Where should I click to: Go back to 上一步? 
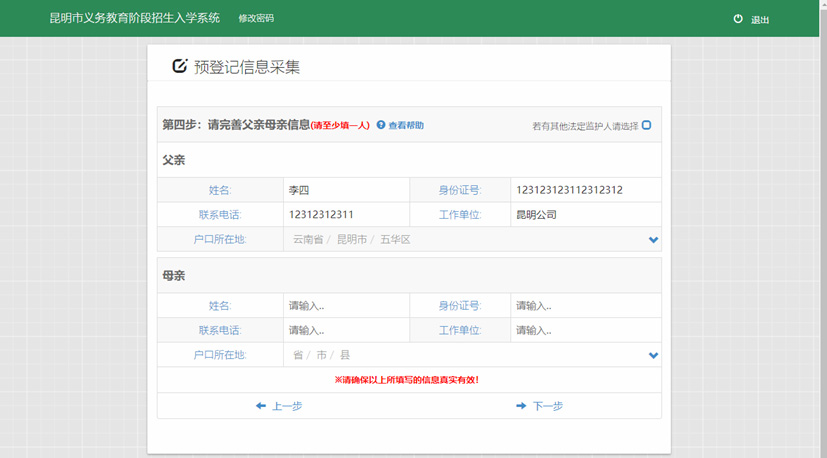pyautogui.click(x=287, y=406)
